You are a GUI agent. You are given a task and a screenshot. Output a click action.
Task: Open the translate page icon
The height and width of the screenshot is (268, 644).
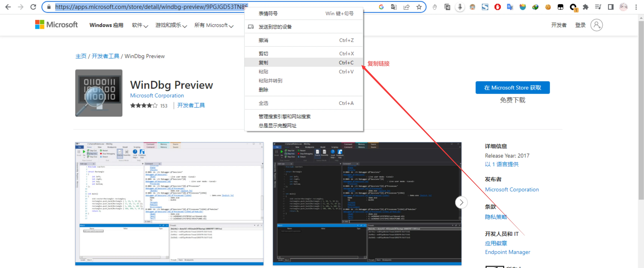coord(394,7)
